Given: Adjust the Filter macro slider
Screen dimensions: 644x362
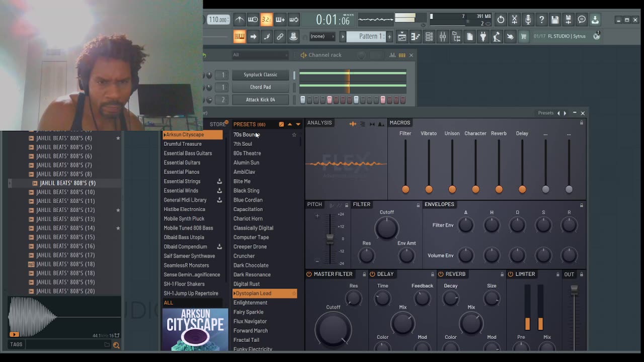Looking at the screenshot, I should (x=406, y=189).
